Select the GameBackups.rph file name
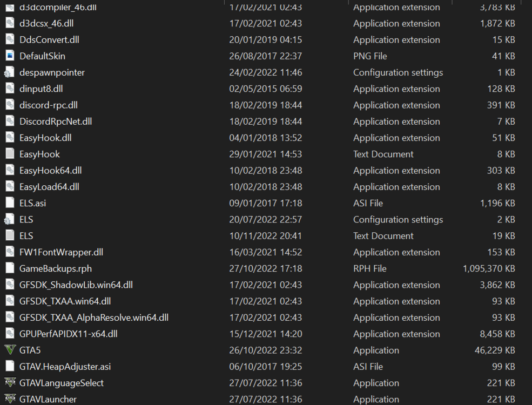 pos(56,268)
